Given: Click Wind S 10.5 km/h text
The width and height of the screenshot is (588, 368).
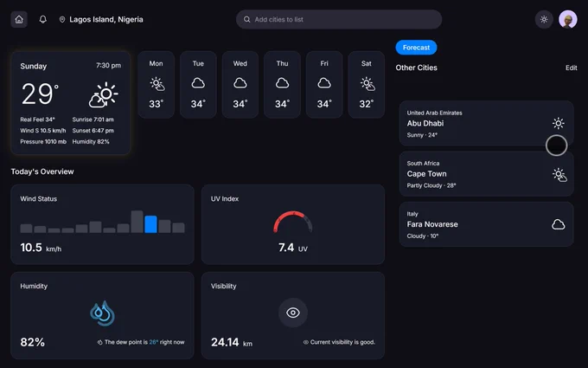Looking at the screenshot, I should pos(43,131).
